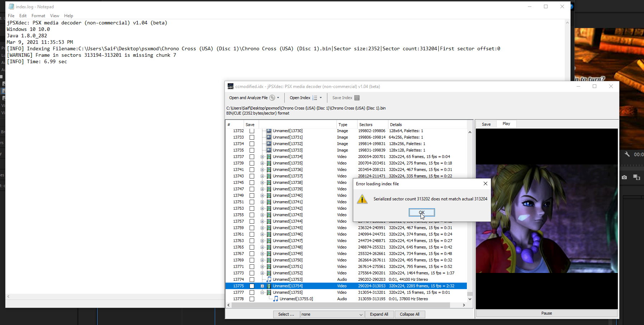Check the save box for Unnamed[13753]
The height and width of the screenshot is (325, 644).
coord(252,279)
